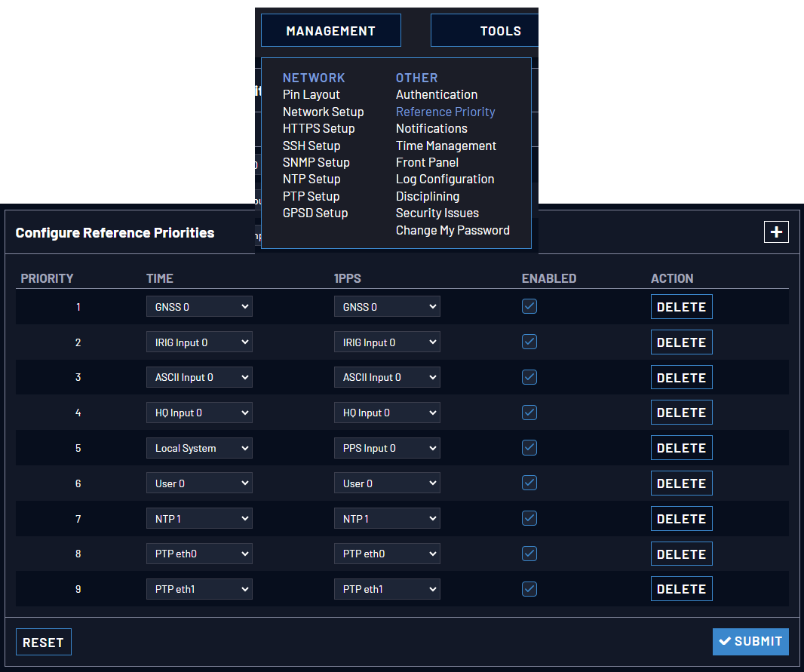Open the Time dropdown showing PTP eth0

click(199, 554)
